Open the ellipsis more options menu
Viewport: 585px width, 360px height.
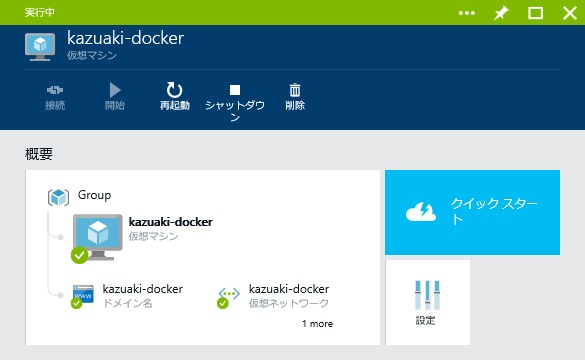pyautogui.click(x=467, y=13)
